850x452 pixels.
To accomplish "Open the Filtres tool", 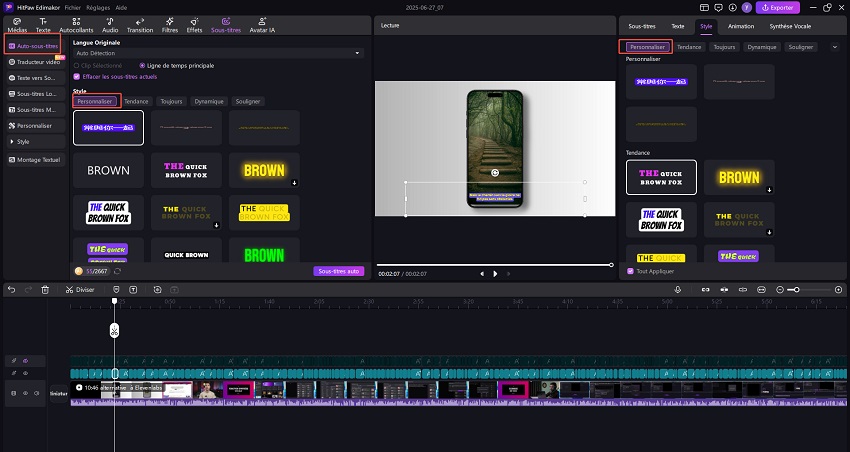I will 170,25.
